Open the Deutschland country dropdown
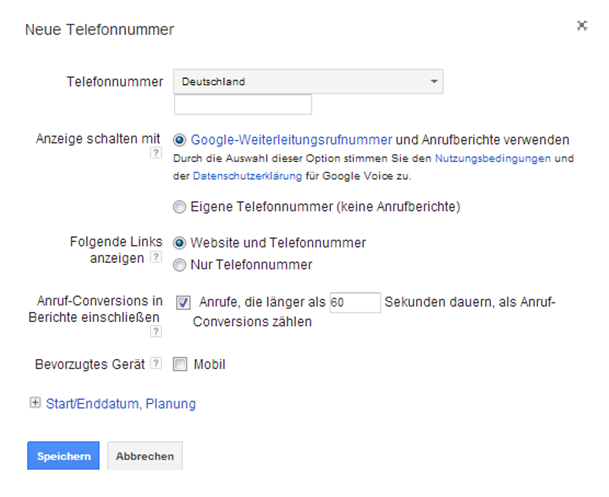Screen dimensions: 609x497 308,82
